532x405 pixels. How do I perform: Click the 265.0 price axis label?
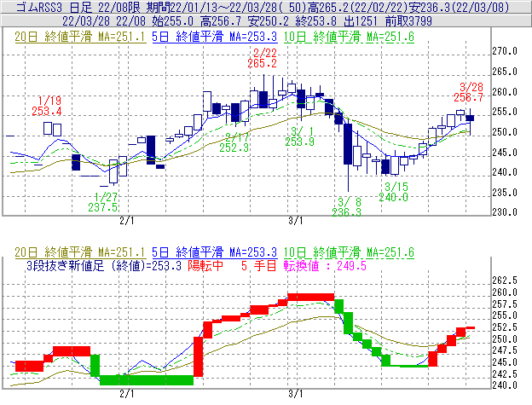(x=505, y=72)
